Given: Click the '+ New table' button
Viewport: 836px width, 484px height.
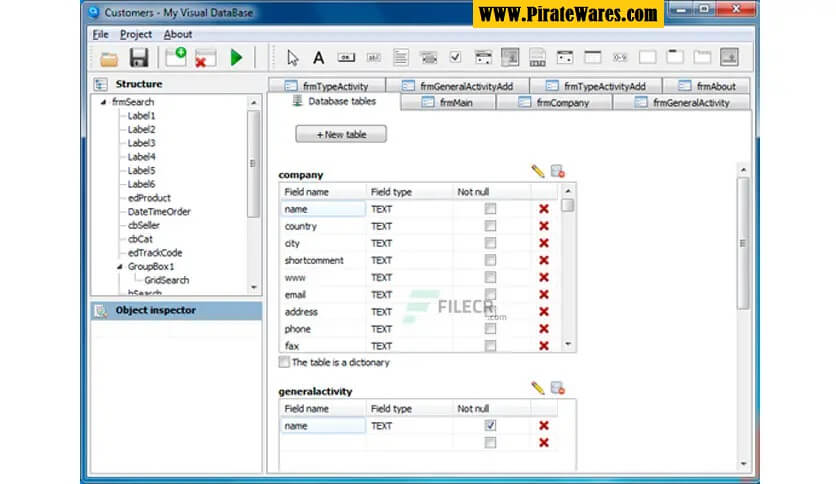Looking at the screenshot, I should coord(341,134).
